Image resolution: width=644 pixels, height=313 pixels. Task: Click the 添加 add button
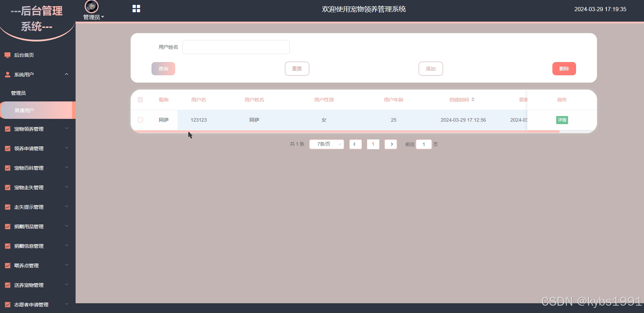(x=431, y=69)
